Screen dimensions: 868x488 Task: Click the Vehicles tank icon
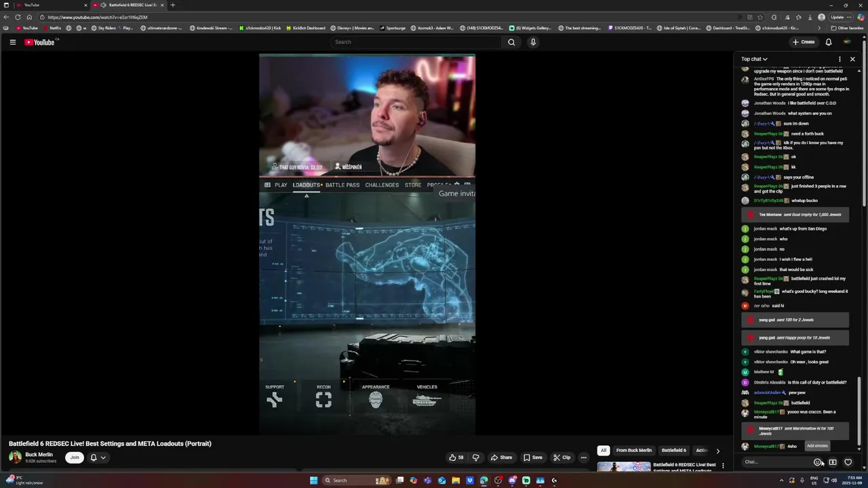coord(425,400)
